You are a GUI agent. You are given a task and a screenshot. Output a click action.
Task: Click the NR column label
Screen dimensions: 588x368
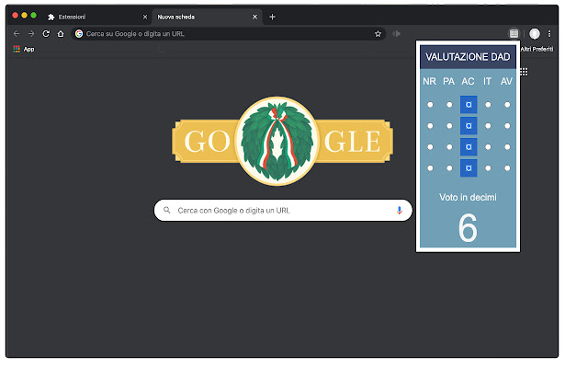pyautogui.click(x=429, y=82)
